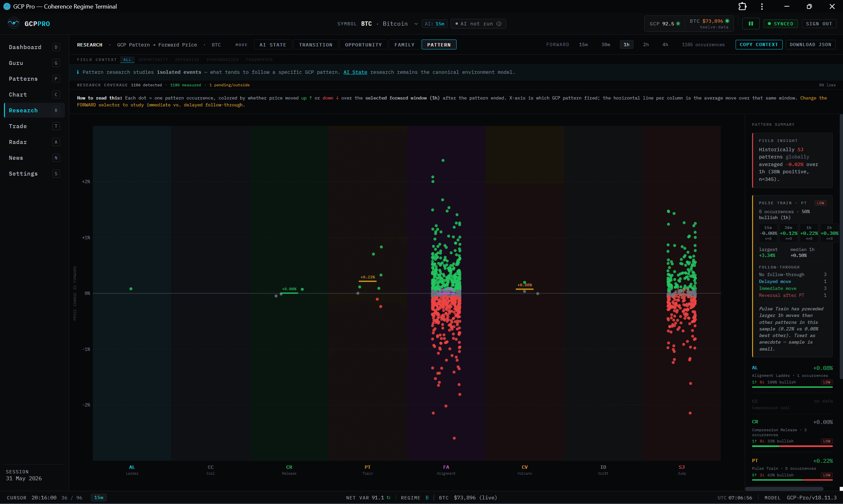Click the info icon beside 'AI not run'
This screenshot has height=504, width=843.
pyautogui.click(x=499, y=24)
